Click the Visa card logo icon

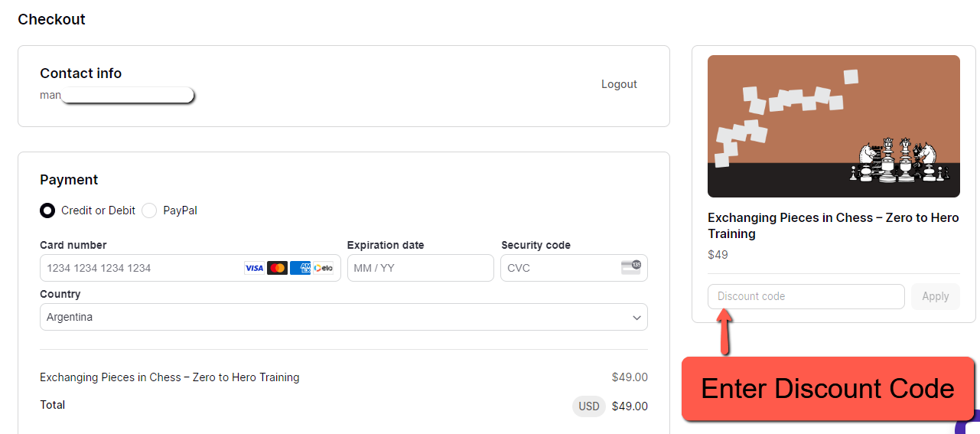(x=254, y=268)
